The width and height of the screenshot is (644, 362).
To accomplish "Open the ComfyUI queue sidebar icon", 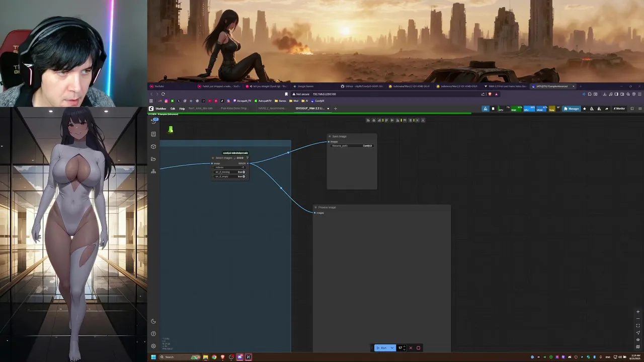I will pos(153,121).
